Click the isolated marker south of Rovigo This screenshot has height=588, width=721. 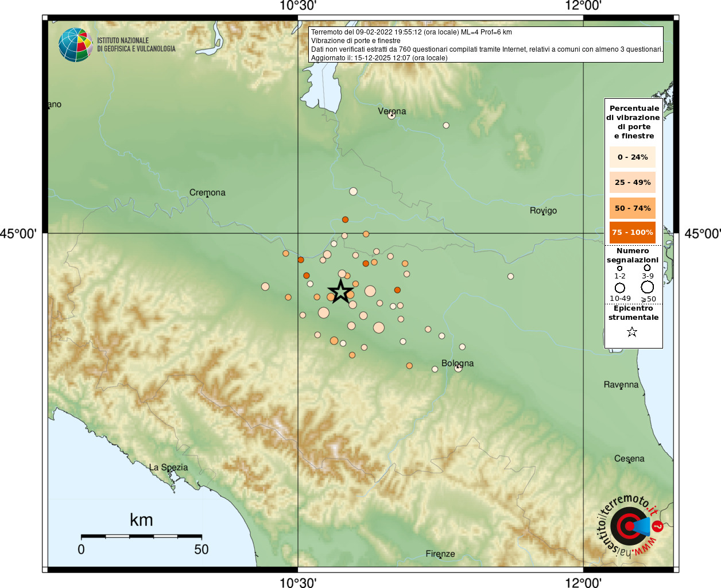point(510,276)
